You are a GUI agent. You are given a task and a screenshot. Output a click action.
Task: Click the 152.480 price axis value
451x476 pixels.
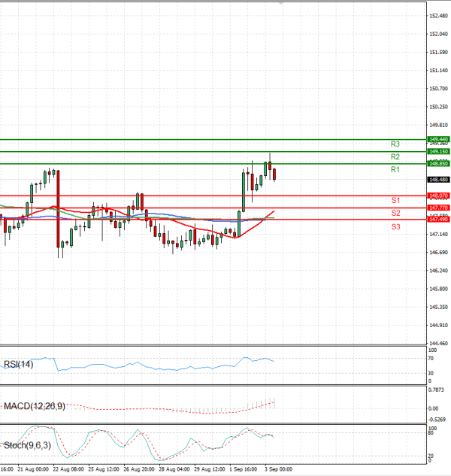438,16
